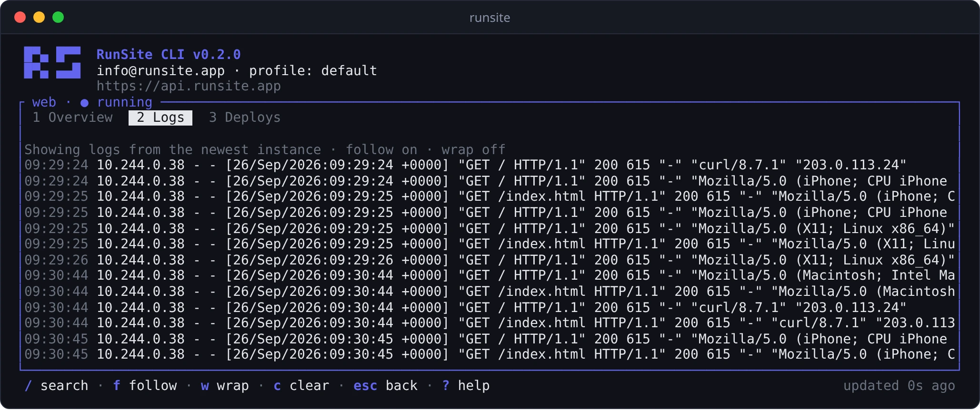Select the first 09:29:24 curl/8.7.1 log line
Viewport: 980px width, 410px height.
pos(465,165)
